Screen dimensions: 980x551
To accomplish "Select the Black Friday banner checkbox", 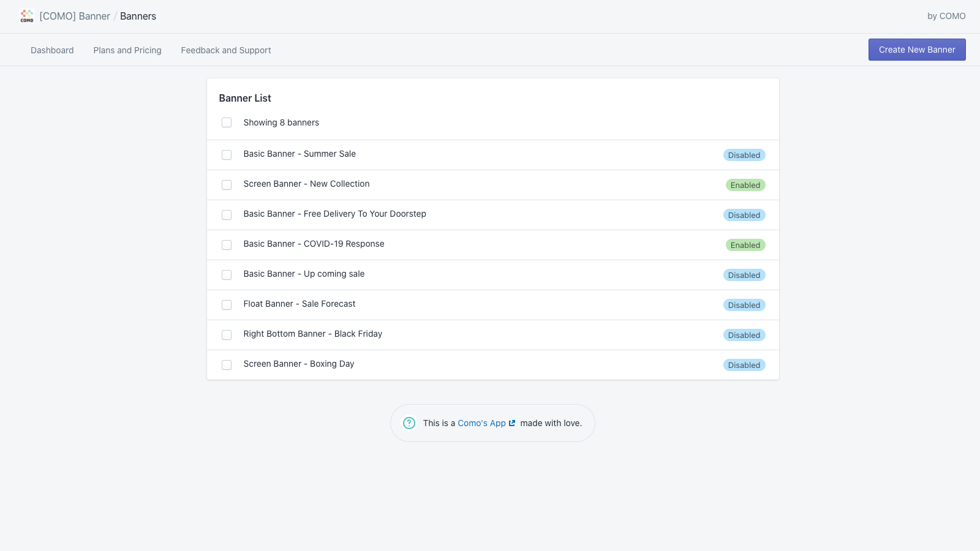I will point(227,335).
